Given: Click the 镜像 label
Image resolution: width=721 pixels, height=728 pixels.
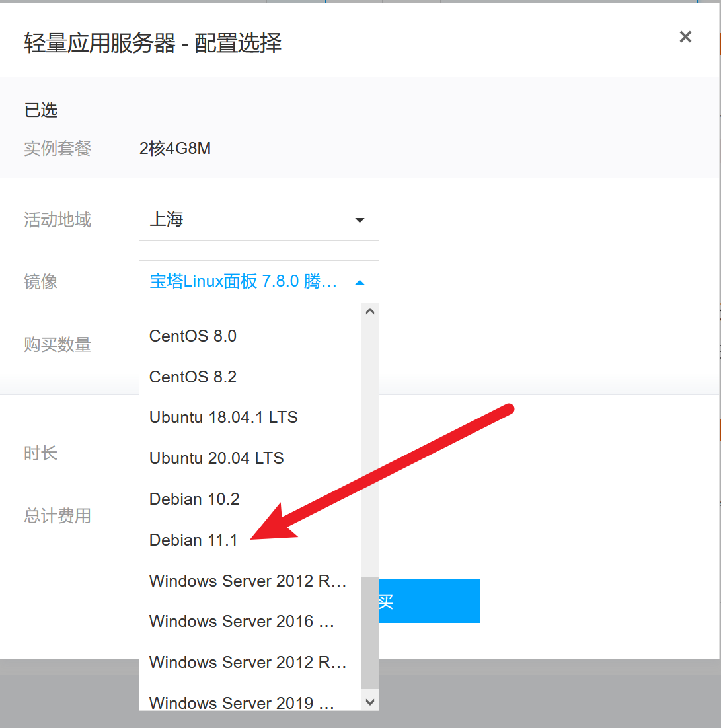Looking at the screenshot, I should coord(41,282).
